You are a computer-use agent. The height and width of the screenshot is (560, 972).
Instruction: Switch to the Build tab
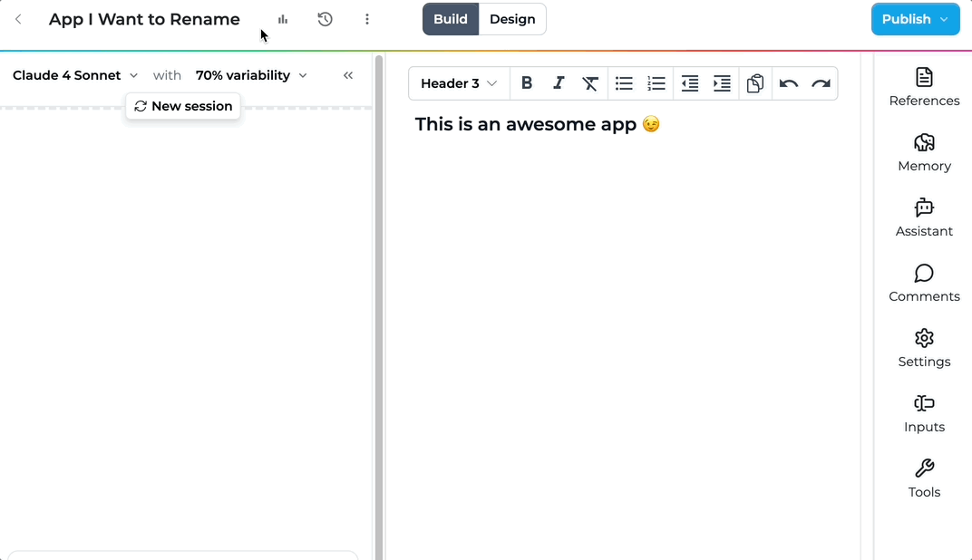click(x=451, y=19)
